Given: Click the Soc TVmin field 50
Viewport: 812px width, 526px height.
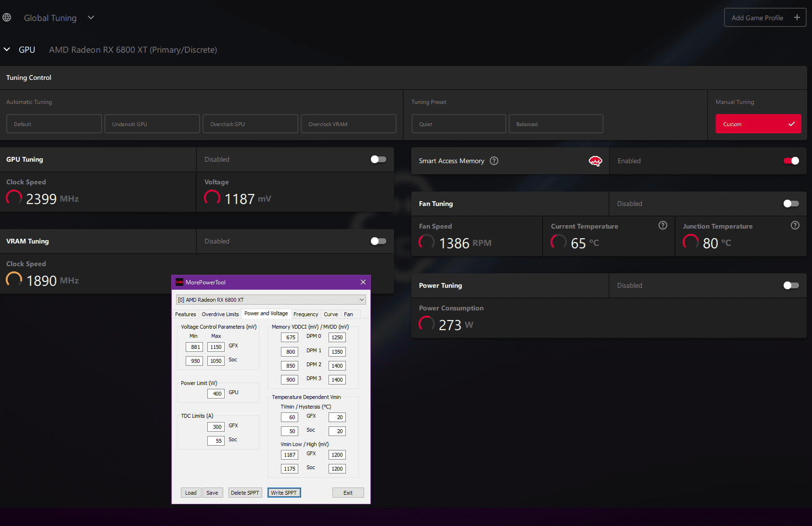Looking at the screenshot, I should pyautogui.click(x=290, y=431).
